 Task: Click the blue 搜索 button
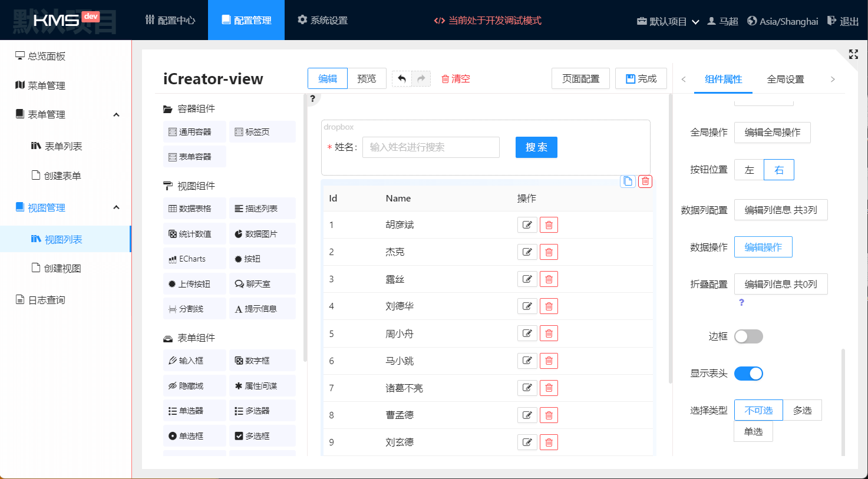[x=536, y=147]
